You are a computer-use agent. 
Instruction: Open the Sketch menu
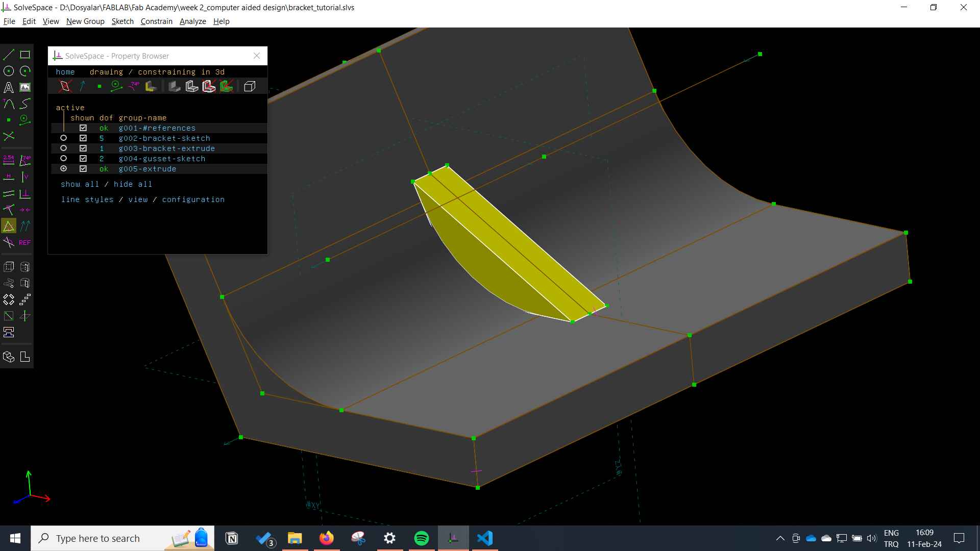tap(122, 21)
